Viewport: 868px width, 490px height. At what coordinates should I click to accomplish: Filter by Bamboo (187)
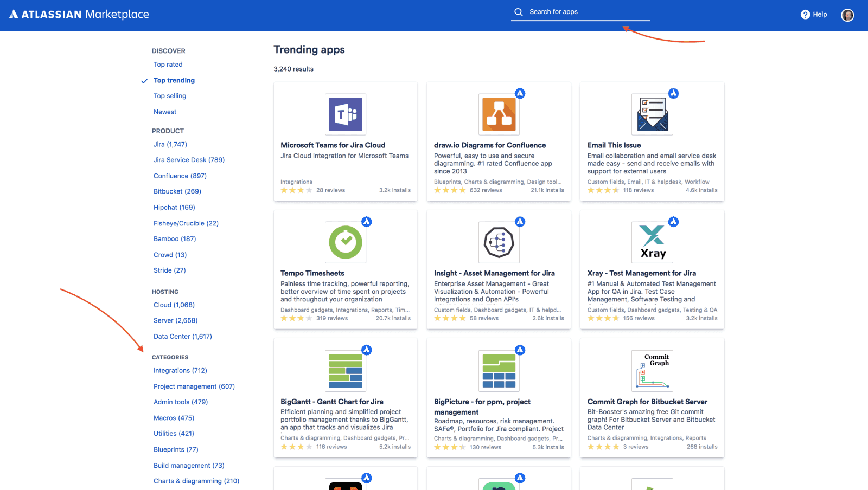tap(175, 239)
